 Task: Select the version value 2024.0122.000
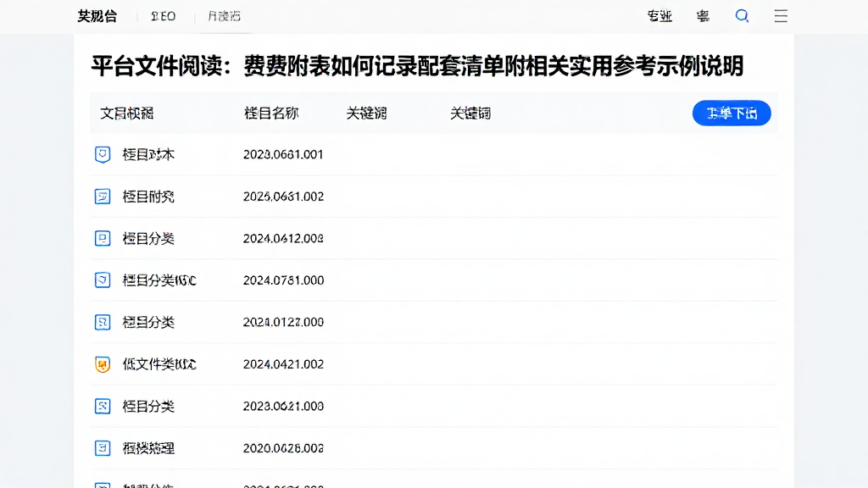point(283,322)
